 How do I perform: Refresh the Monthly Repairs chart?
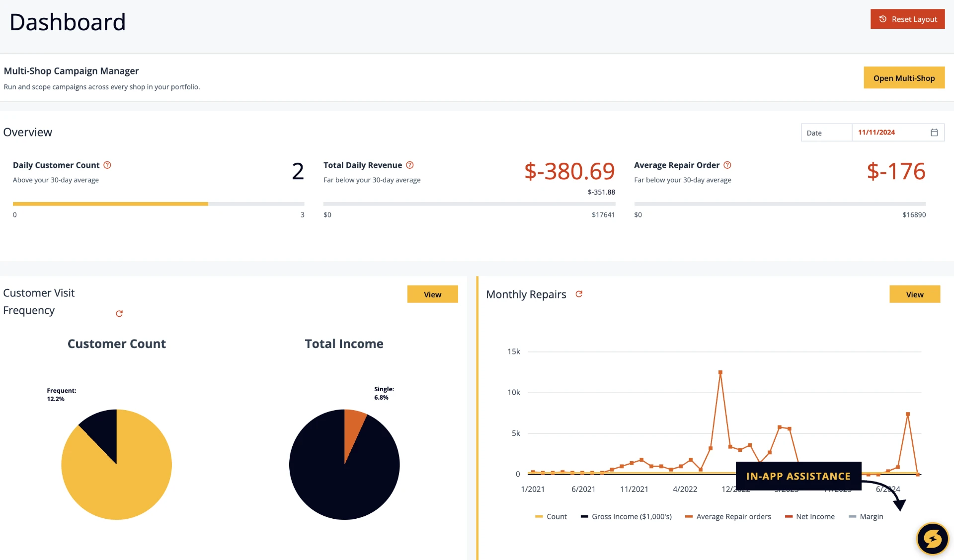coord(579,294)
